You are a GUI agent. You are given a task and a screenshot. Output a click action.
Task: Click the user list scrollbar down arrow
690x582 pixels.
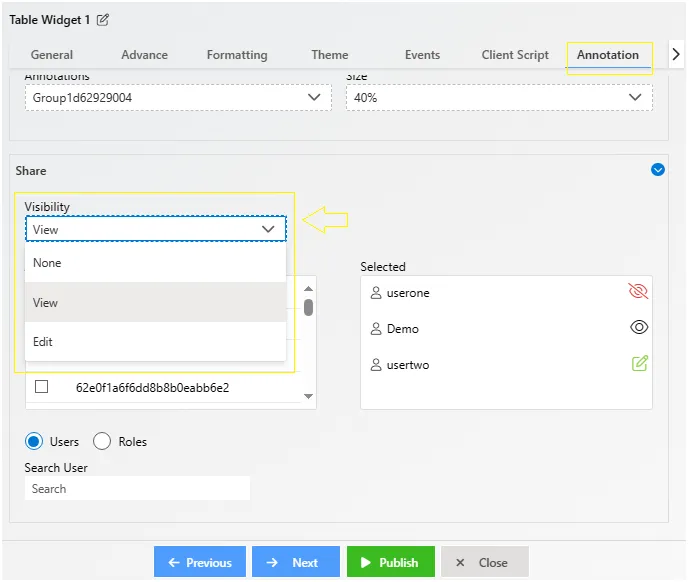pyautogui.click(x=308, y=396)
